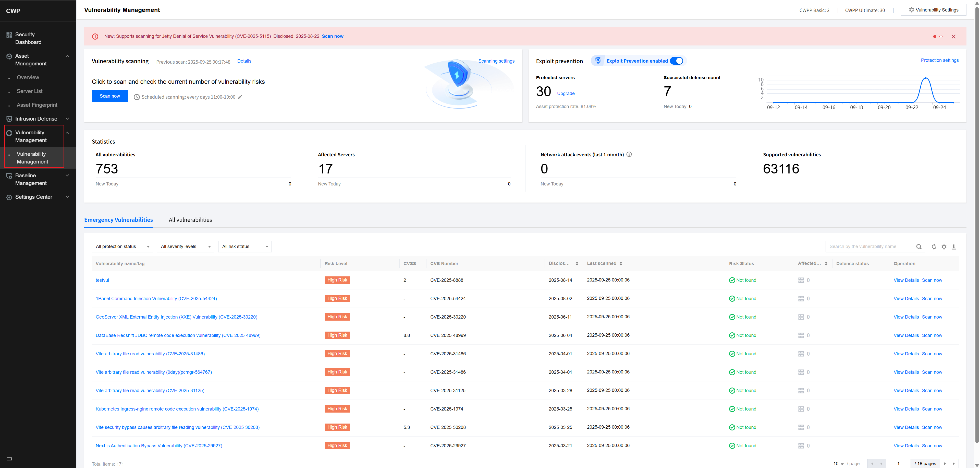
Task: Open the testvul vulnerability link
Action: (x=102, y=280)
